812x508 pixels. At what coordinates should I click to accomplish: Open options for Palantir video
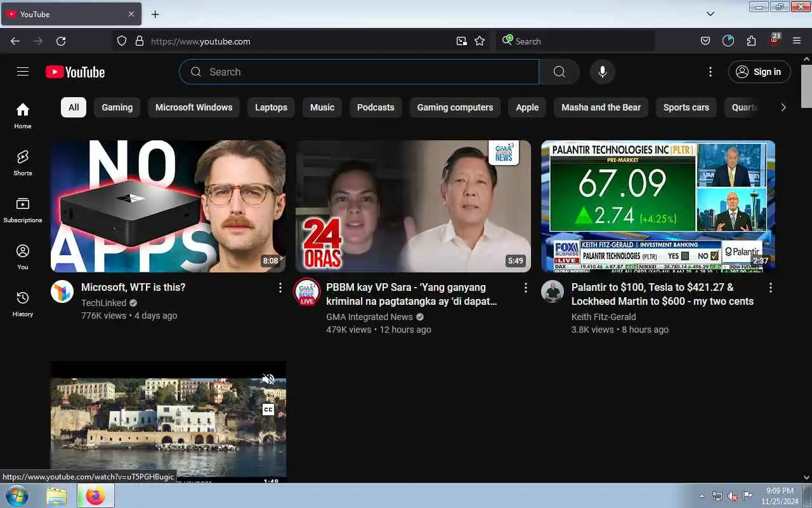(x=771, y=288)
